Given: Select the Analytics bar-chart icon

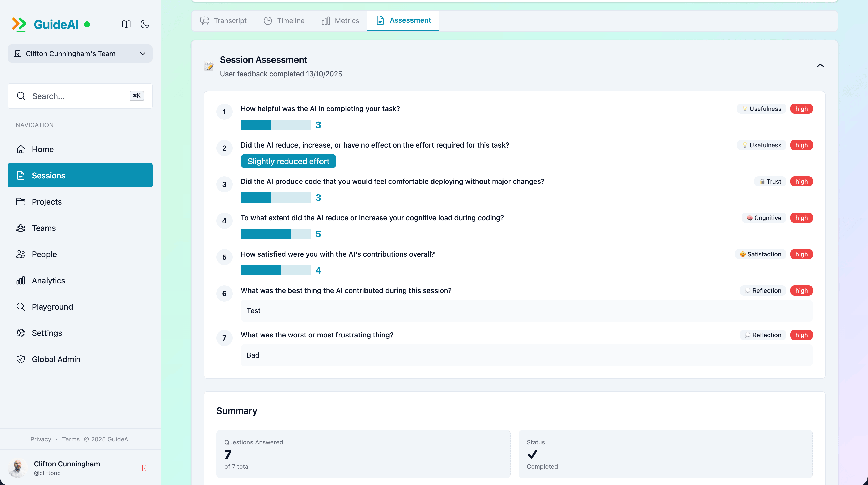Looking at the screenshot, I should 20,280.
